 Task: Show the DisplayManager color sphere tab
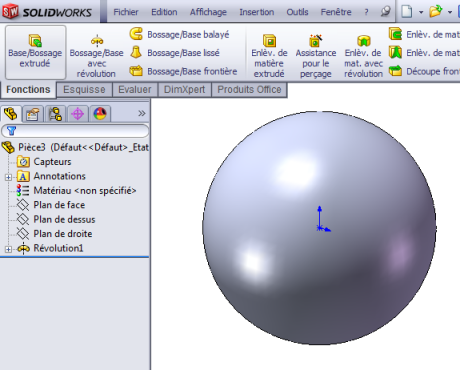[100, 114]
